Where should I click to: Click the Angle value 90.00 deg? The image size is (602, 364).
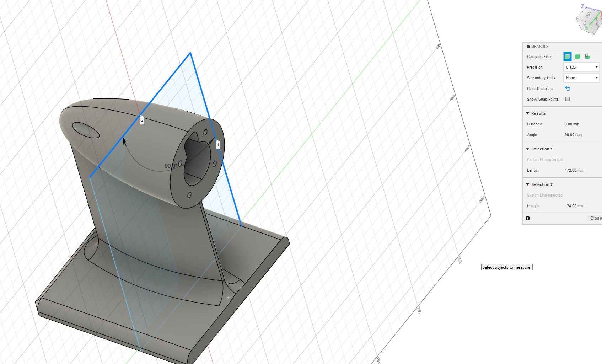click(573, 135)
